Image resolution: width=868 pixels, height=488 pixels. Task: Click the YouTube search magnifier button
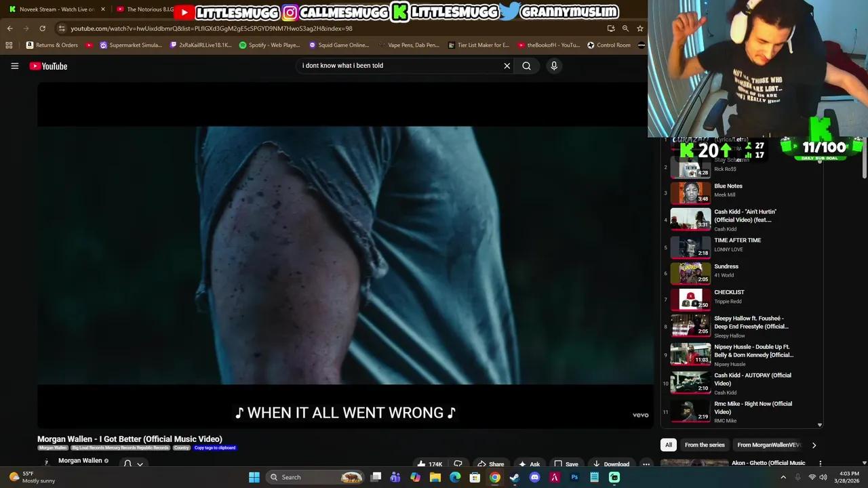click(526, 66)
